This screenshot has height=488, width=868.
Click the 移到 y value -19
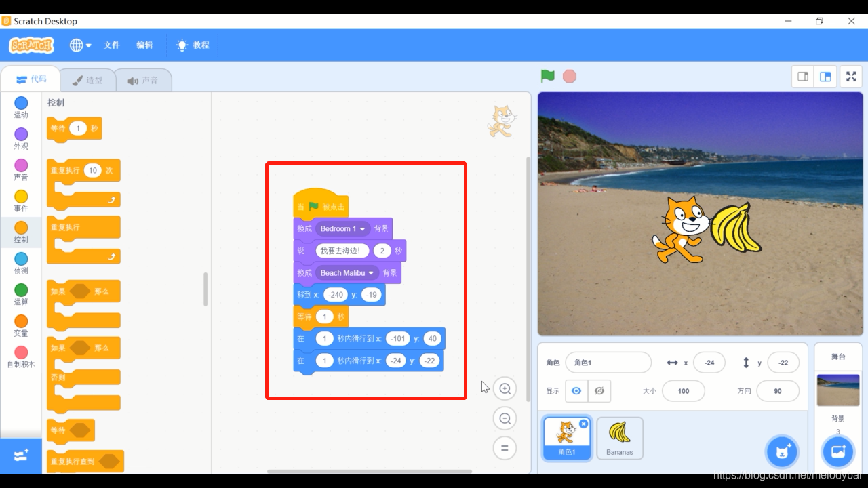tap(371, 295)
